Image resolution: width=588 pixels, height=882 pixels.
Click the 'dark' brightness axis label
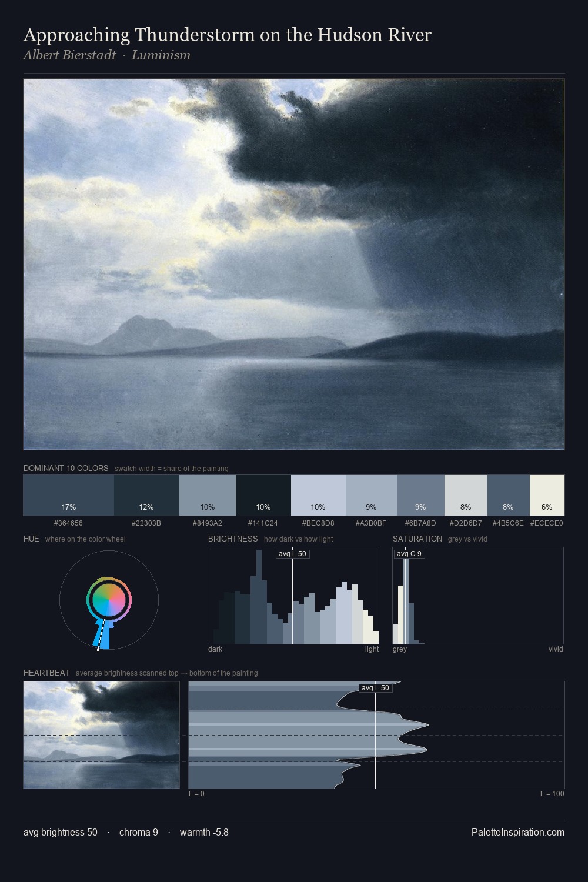pyautogui.click(x=215, y=649)
